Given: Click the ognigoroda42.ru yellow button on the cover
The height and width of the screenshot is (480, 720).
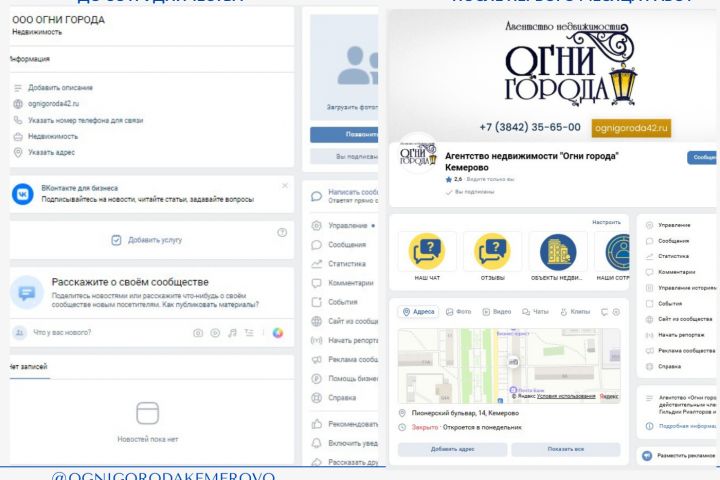Looking at the screenshot, I should (x=631, y=128).
